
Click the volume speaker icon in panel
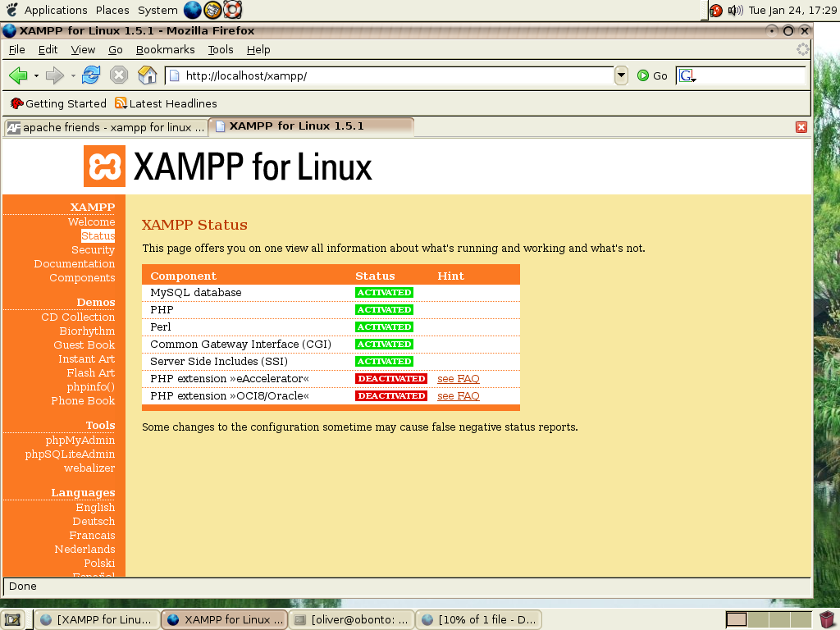pyautogui.click(x=735, y=11)
